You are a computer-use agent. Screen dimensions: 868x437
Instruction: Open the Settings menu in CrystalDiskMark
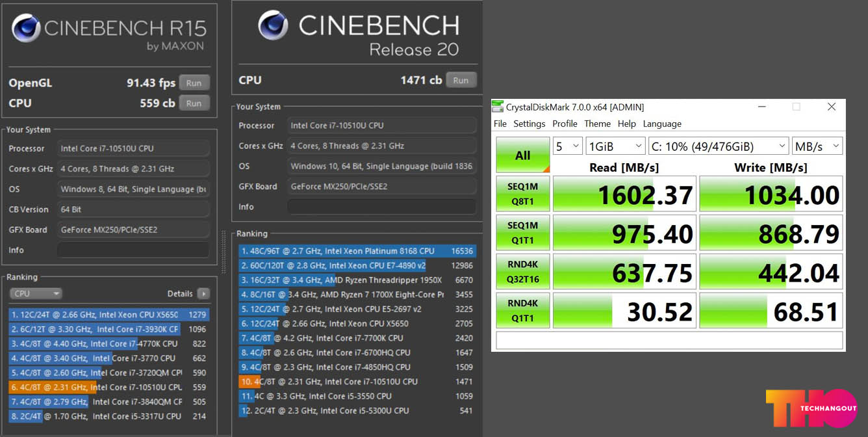point(530,124)
